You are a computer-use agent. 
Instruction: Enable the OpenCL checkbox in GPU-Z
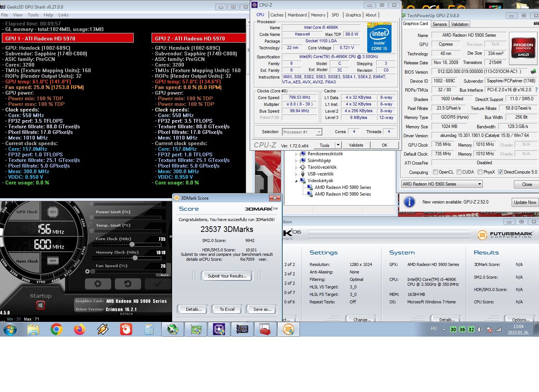(x=435, y=172)
